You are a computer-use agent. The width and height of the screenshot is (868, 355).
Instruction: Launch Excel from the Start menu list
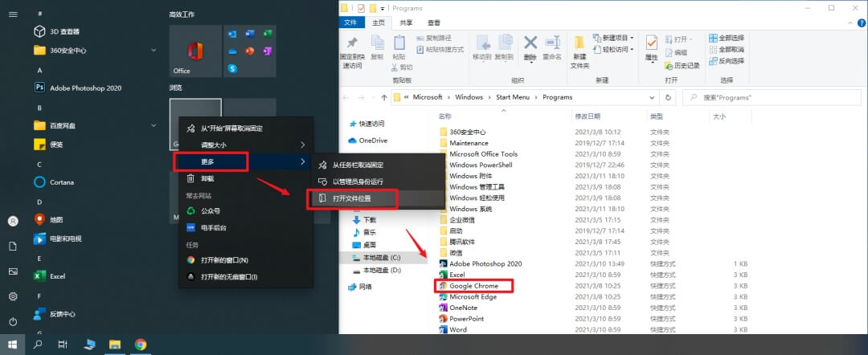(x=50, y=276)
